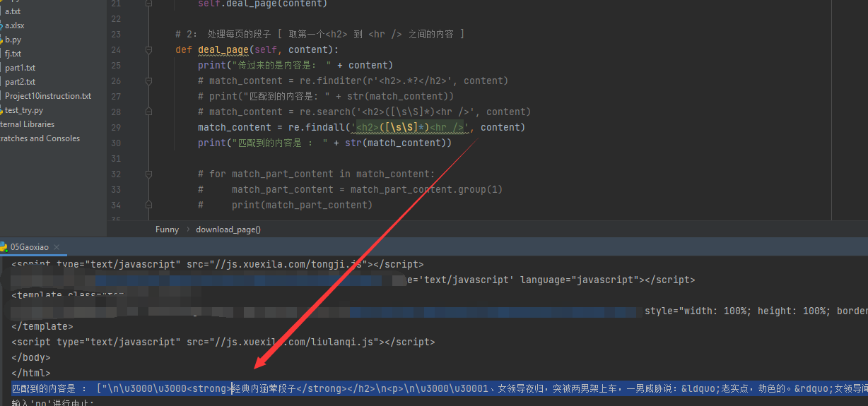
Task: Click the 'for match_part_content' commented line
Action: pyautogui.click(x=318, y=174)
